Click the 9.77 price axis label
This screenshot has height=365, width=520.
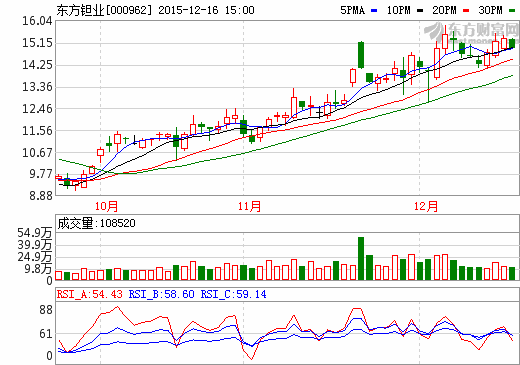tap(41, 174)
